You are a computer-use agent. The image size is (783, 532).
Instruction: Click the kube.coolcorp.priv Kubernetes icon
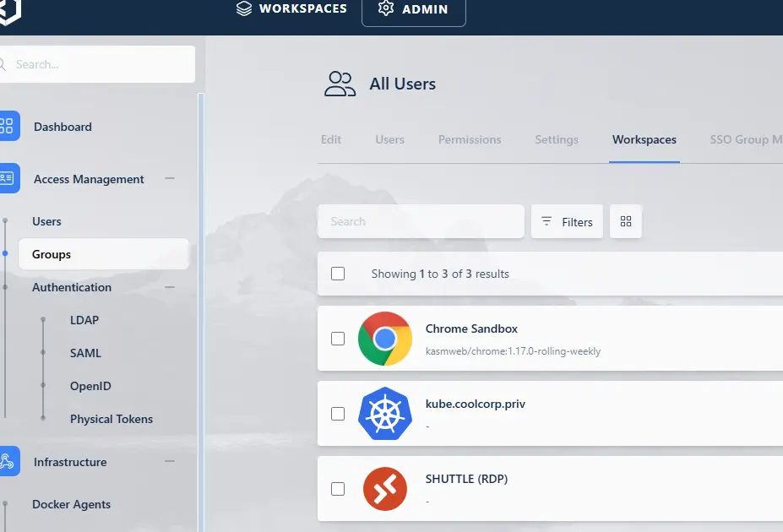pyautogui.click(x=384, y=414)
